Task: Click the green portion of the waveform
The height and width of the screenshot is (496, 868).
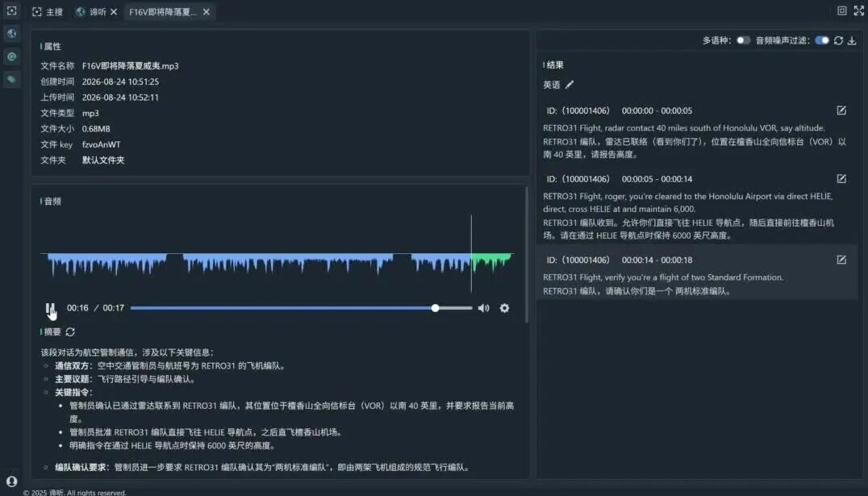Action: point(491,261)
